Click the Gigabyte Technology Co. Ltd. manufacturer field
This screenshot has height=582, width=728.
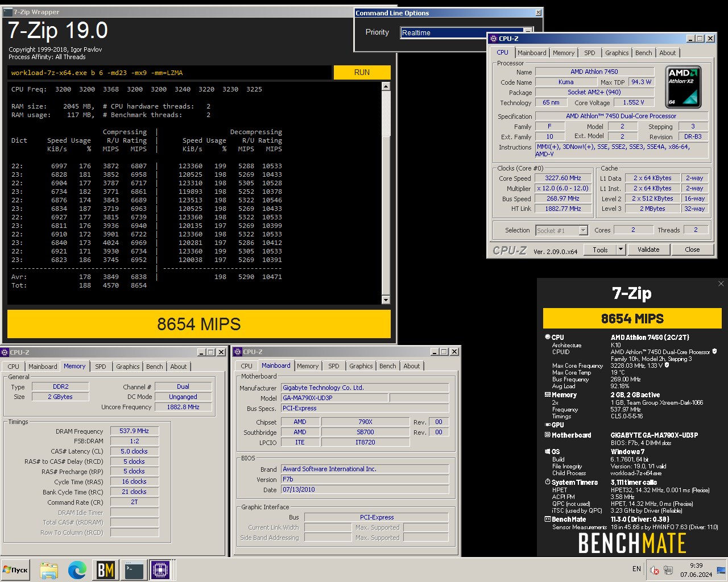pyautogui.click(x=365, y=388)
